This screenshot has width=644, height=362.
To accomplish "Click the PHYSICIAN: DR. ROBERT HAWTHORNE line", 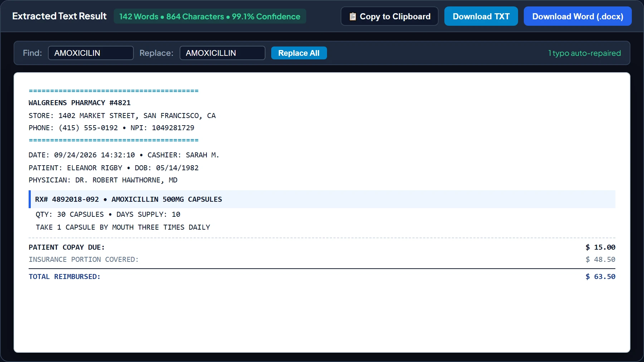I will pos(103,180).
